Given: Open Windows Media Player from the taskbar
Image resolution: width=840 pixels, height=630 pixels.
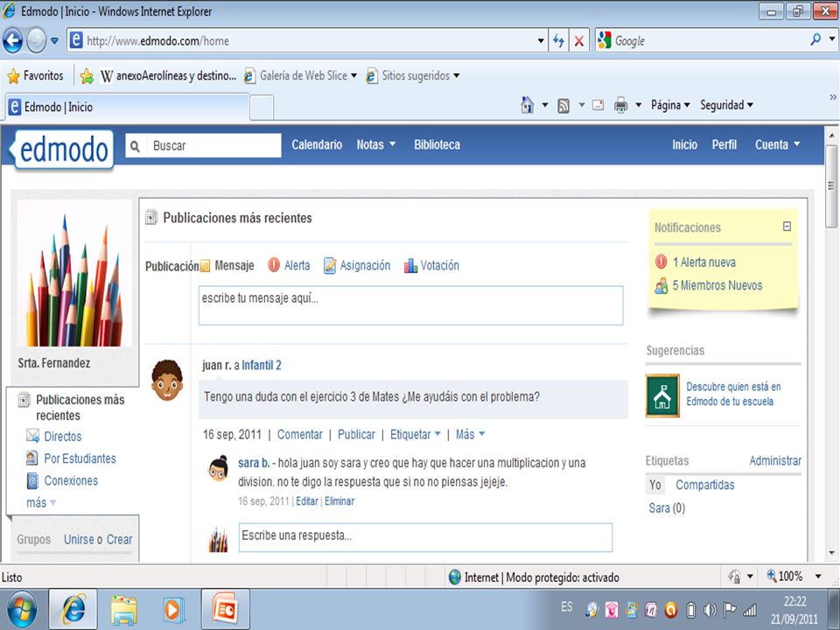Looking at the screenshot, I should [172, 610].
